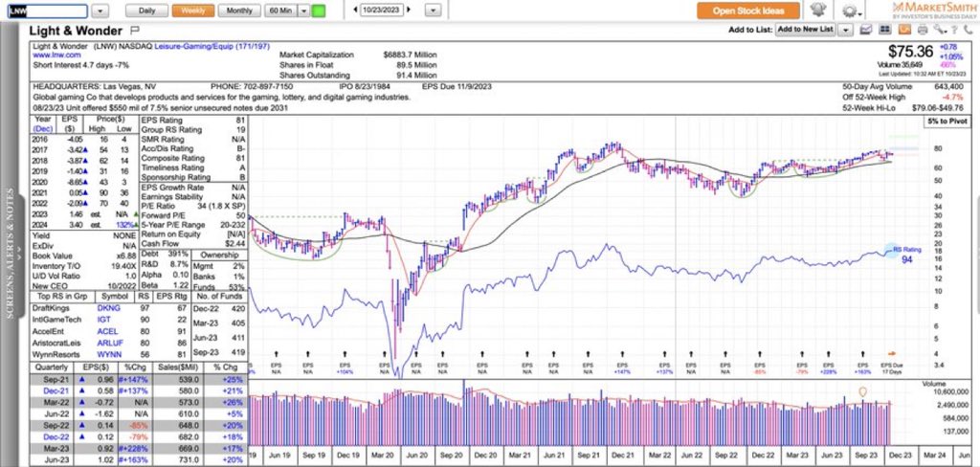Click the print icon
This screenshot has height=467, width=980.
[922, 29]
